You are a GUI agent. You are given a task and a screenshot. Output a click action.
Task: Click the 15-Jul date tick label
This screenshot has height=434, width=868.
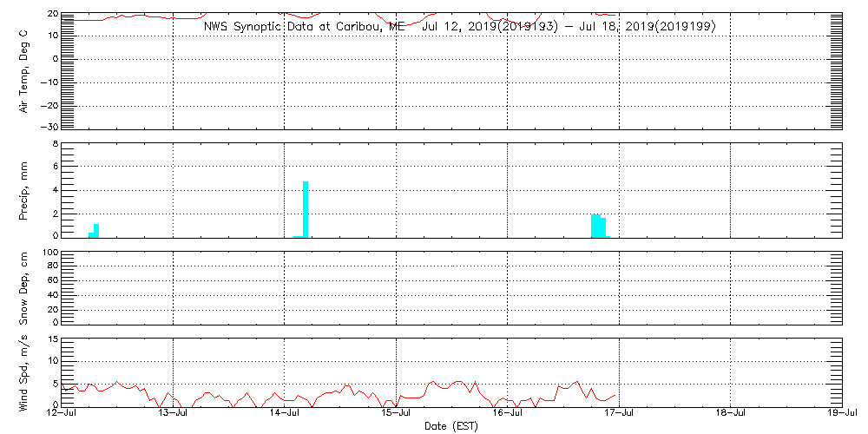(396, 414)
